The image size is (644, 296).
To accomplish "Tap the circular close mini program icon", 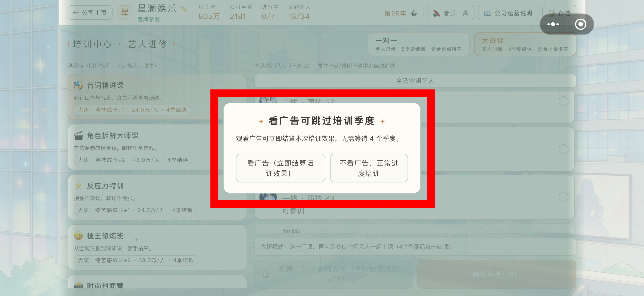I will [580, 24].
